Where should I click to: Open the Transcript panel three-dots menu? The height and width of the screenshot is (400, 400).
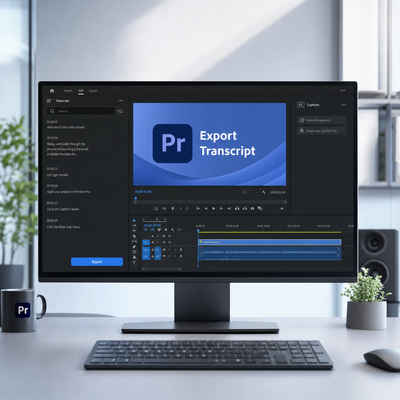pos(121,101)
